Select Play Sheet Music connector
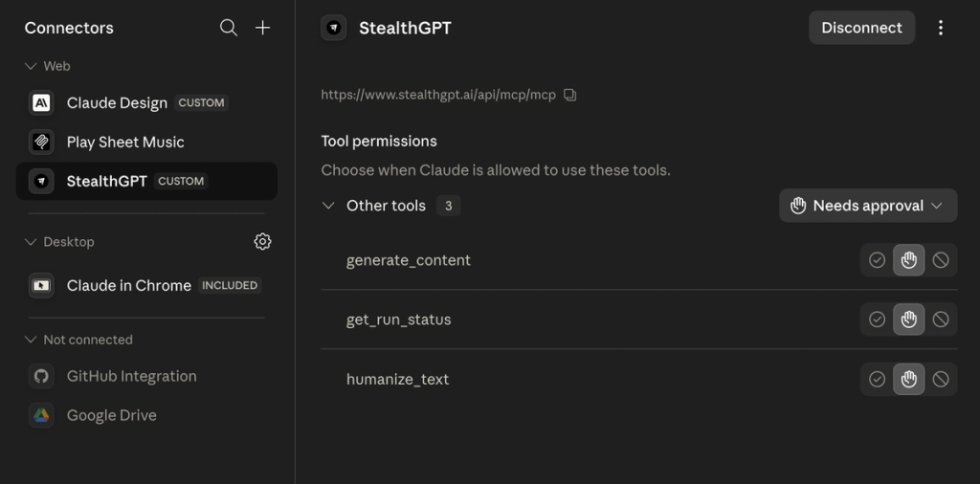This screenshot has height=484, width=980. click(x=146, y=142)
